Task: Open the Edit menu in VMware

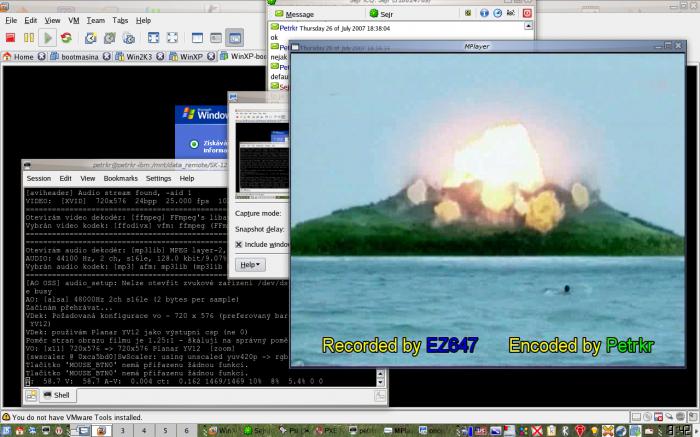Action: pyautogui.click(x=31, y=21)
